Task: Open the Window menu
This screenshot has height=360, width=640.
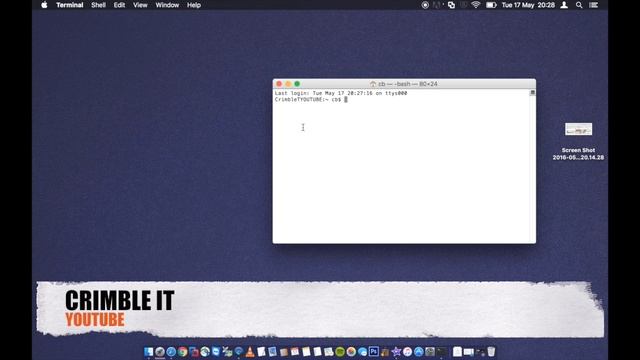Action: point(167,5)
